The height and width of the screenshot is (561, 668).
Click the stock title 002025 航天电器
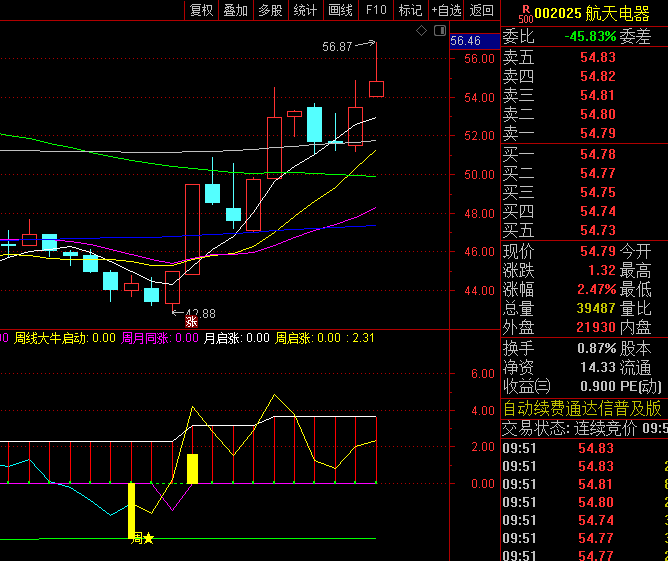point(592,13)
